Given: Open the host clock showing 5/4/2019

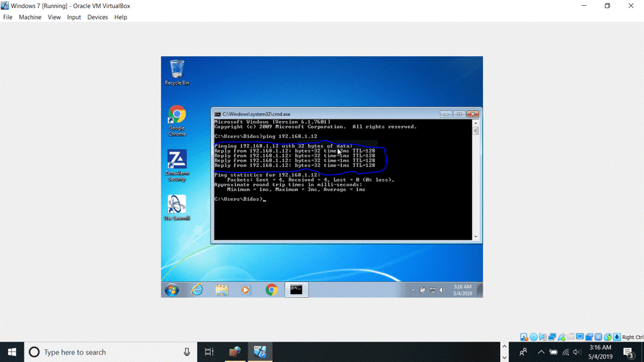Looking at the screenshot, I should 600,352.
